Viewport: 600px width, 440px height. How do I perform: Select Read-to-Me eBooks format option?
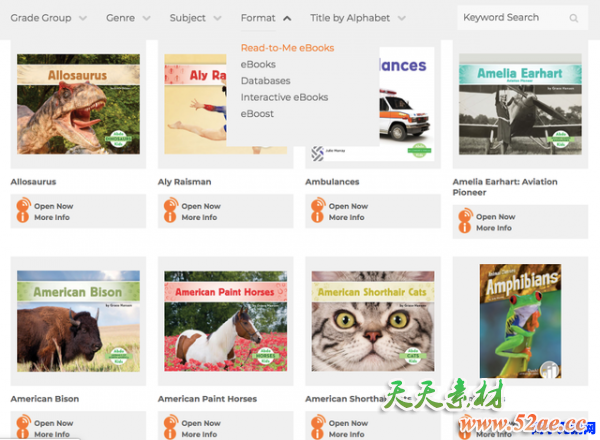click(287, 48)
